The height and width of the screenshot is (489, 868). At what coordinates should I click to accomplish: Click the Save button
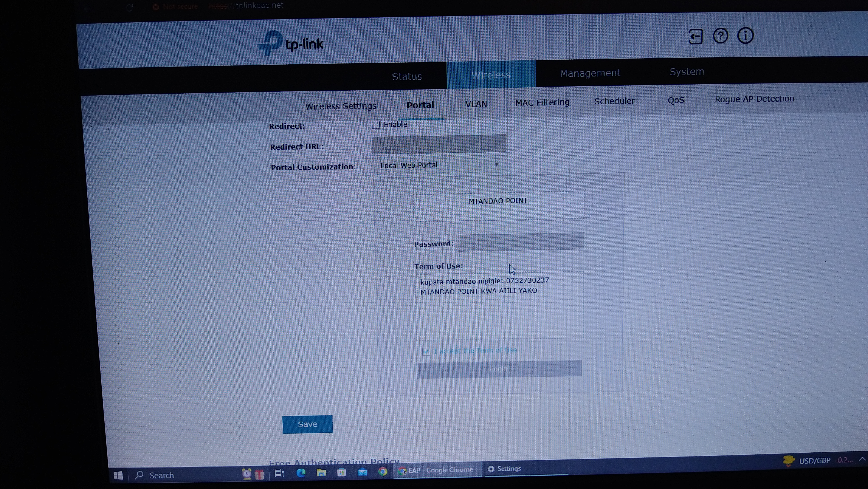[x=307, y=424]
